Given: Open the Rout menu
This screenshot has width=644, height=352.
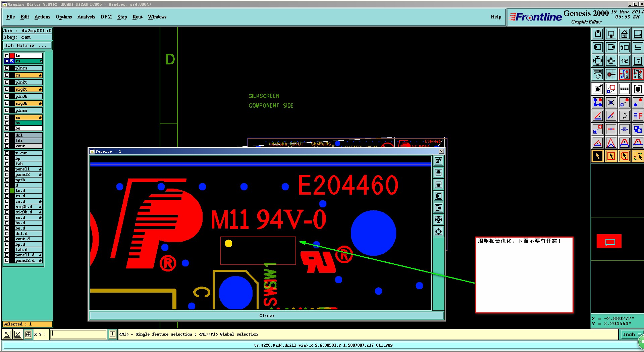Looking at the screenshot, I should (138, 17).
